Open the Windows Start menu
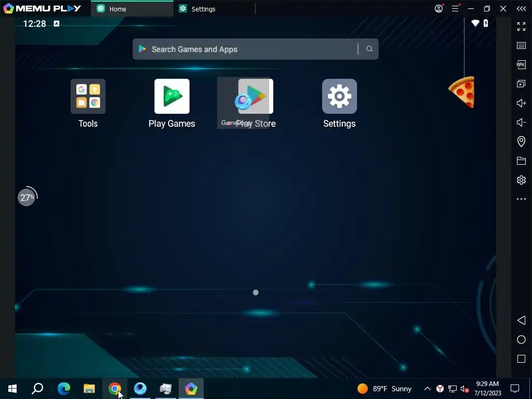Screen dimensions: 532x399 tap(12, 389)
